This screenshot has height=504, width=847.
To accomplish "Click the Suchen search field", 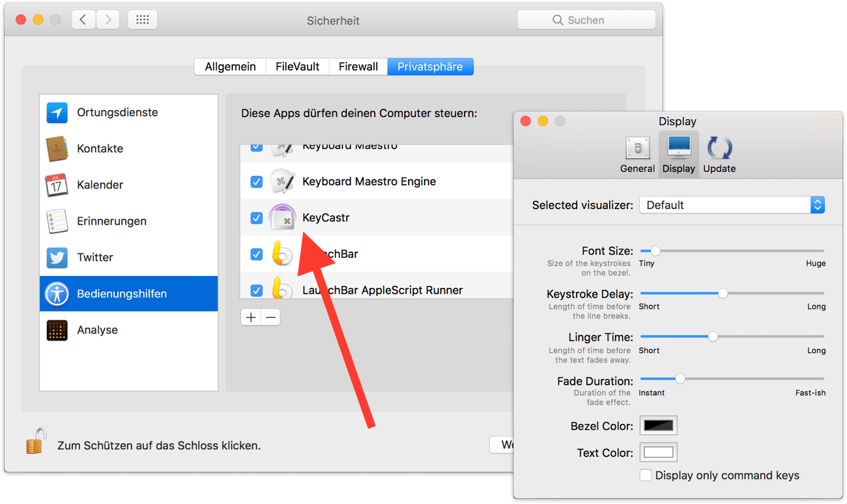I will pyautogui.click(x=586, y=20).
